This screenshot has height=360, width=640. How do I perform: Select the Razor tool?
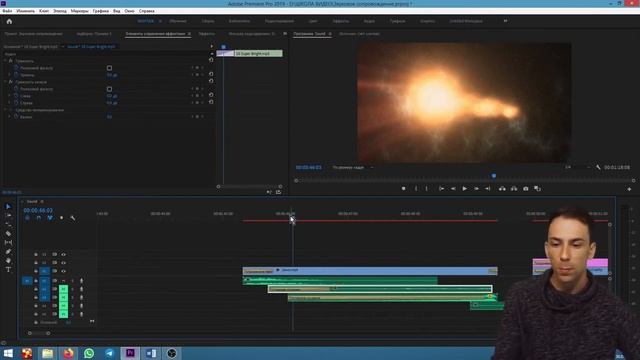8,233
